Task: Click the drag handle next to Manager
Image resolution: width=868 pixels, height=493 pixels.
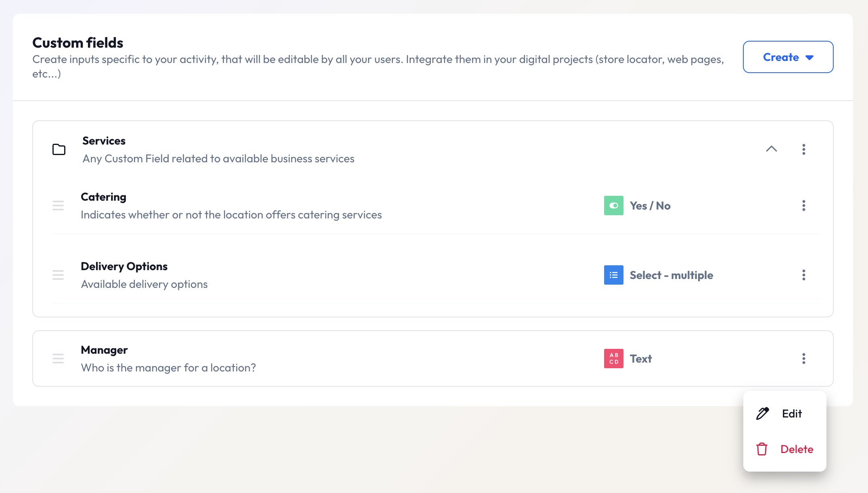Action: click(58, 358)
